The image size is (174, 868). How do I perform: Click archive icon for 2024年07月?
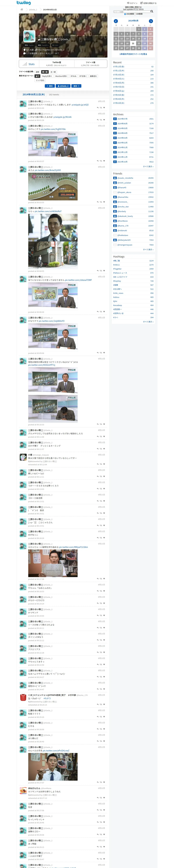coord(115,119)
